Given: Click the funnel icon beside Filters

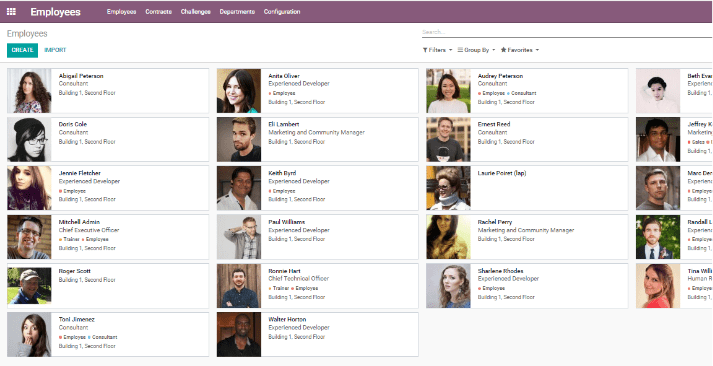Looking at the screenshot, I should [x=425, y=50].
